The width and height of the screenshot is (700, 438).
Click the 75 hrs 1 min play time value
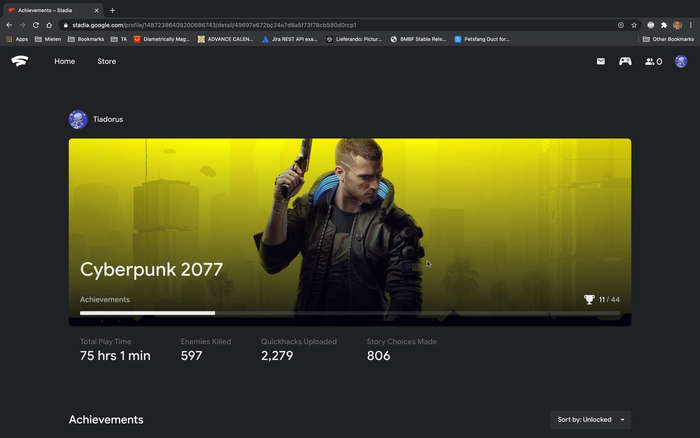click(x=115, y=356)
